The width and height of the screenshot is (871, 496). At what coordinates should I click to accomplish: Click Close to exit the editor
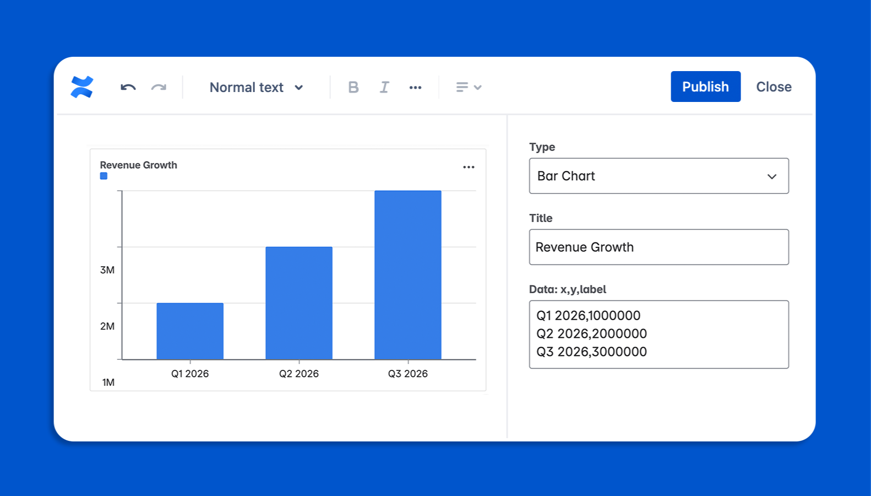[773, 87]
